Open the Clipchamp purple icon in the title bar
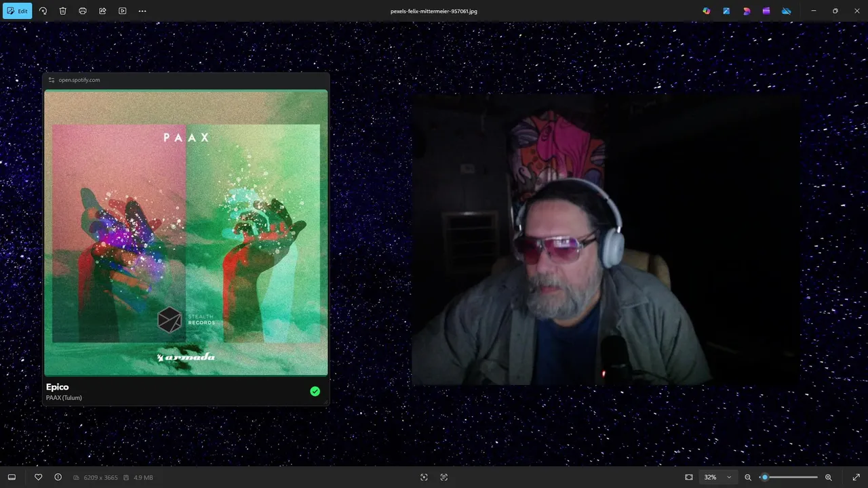The height and width of the screenshot is (488, 868). [x=766, y=11]
